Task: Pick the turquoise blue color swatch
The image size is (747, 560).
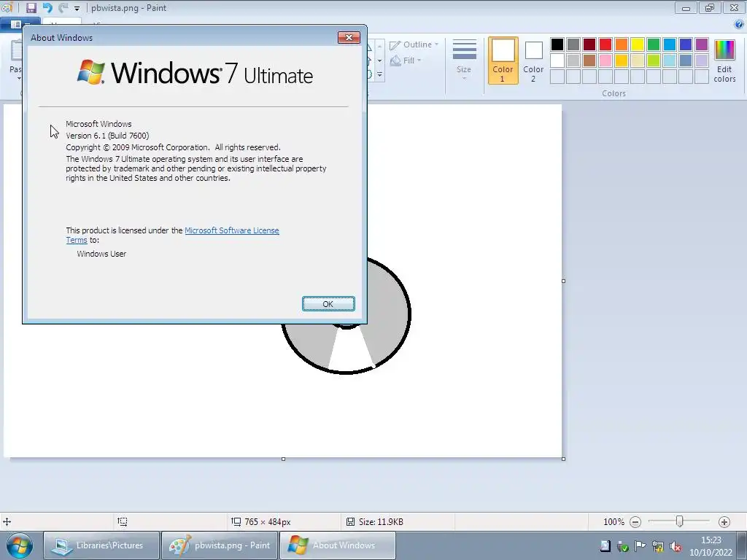Action: tap(670, 44)
